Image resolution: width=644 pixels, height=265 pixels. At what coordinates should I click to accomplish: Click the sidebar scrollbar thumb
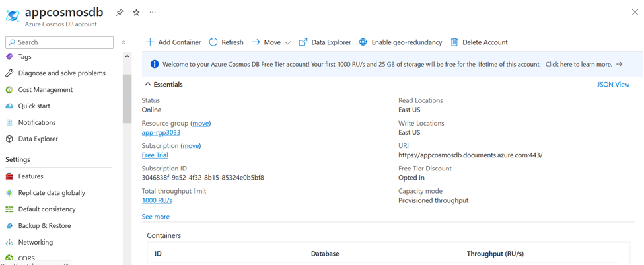[127, 98]
